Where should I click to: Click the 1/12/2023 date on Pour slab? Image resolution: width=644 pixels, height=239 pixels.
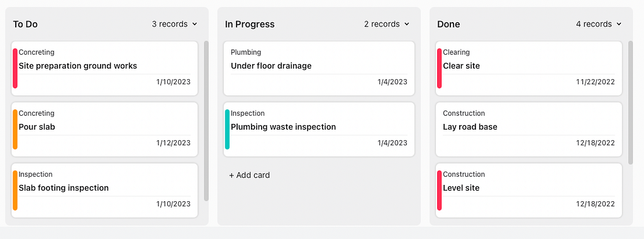coord(174,143)
